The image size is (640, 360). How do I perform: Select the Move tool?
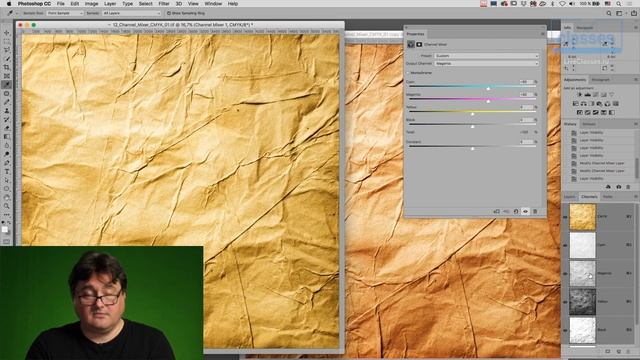coord(7,33)
